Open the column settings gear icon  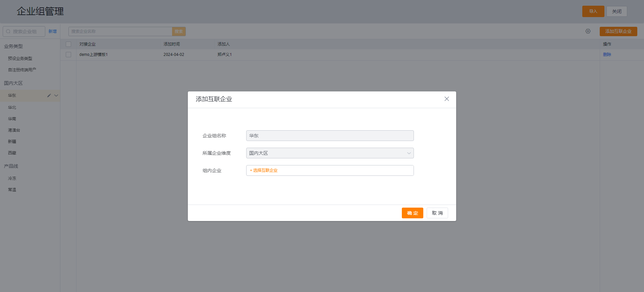588,31
